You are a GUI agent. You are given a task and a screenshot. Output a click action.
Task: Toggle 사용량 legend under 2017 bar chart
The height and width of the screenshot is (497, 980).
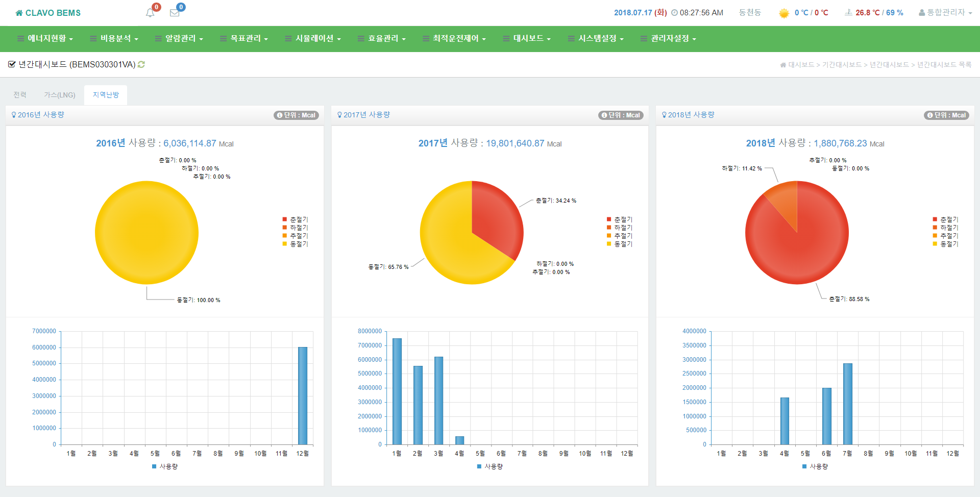point(490,466)
